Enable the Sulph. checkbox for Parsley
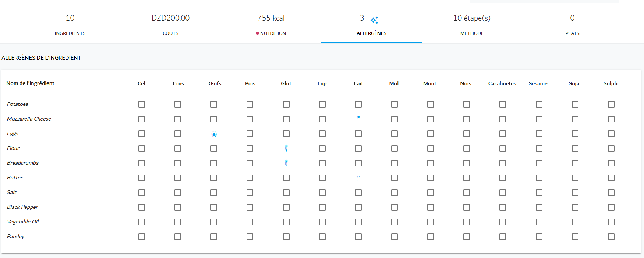 (x=611, y=237)
